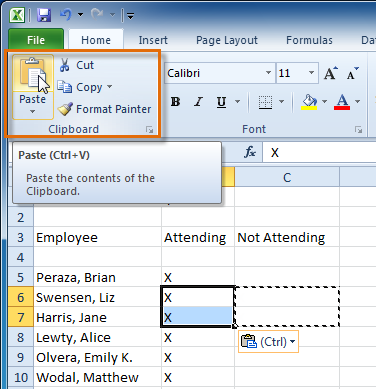Toggle Bold formatting
The height and width of the screenshot is (389, 376).
[175, 102]
